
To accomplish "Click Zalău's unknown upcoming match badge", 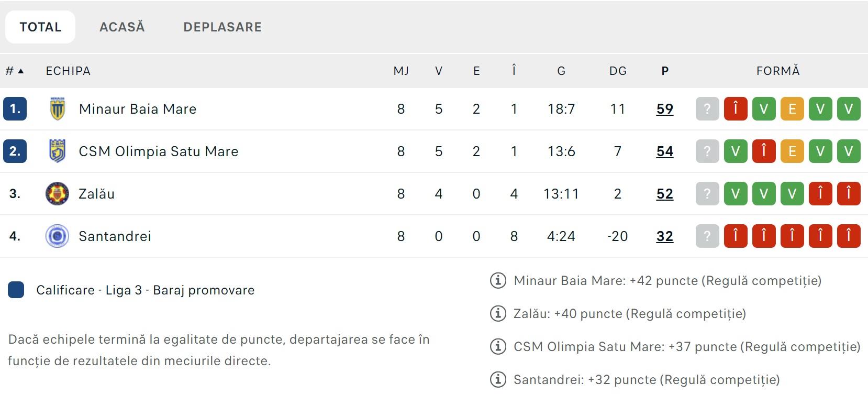I will tap(707, 194).
